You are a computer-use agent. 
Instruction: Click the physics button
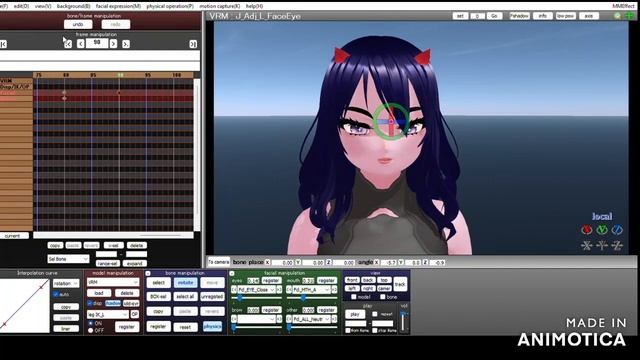point(212,327)
